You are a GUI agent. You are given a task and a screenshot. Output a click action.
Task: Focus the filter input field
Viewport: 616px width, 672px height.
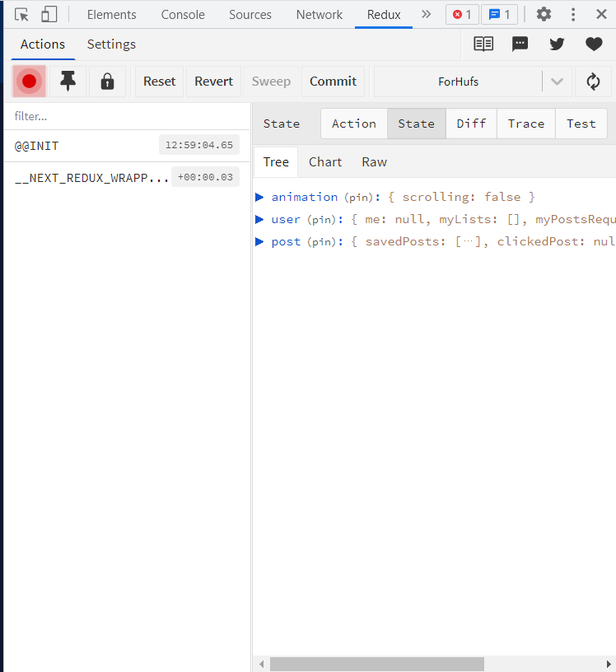pos(127,116)
